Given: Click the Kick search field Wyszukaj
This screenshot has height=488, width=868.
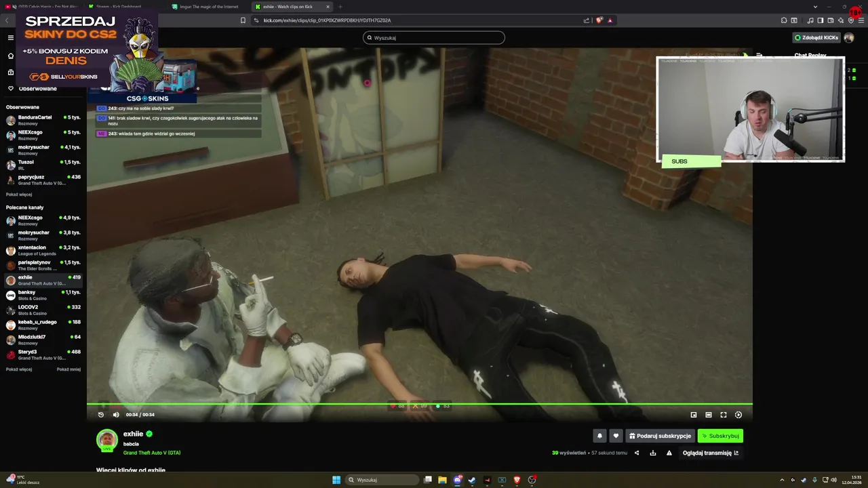Looking at the screenshot, I should pyautogui.click(x=434, y=37).
